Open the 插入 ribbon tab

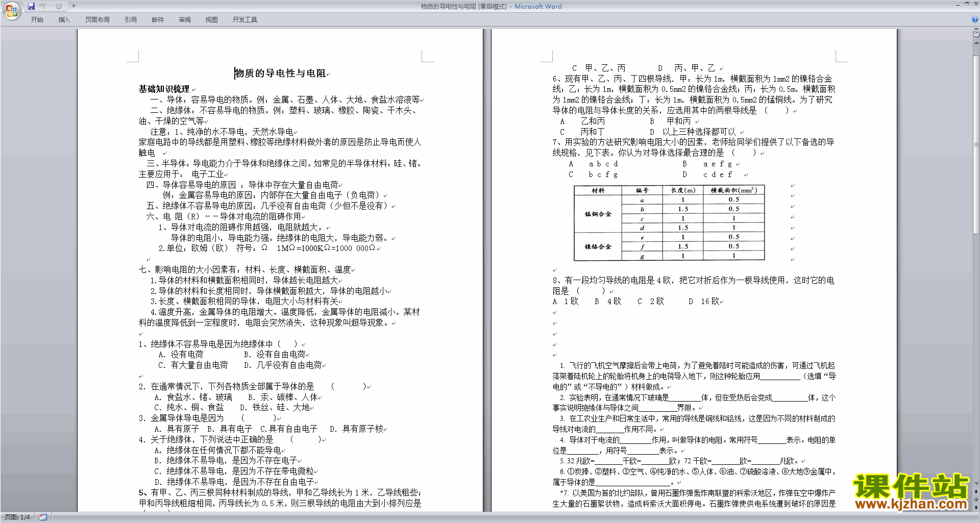(x=64, y=19)
